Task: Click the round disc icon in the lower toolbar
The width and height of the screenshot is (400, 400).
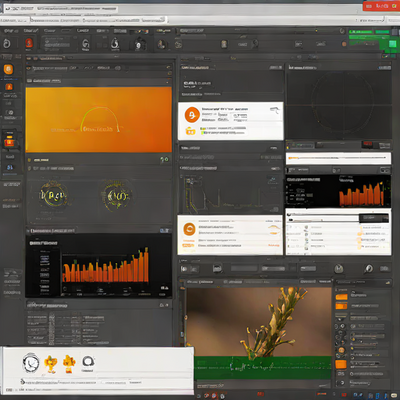Action: [339, 268]
